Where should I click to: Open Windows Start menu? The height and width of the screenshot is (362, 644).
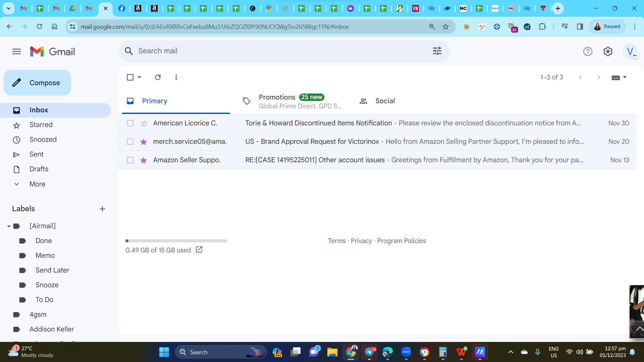pyautogui.click(x=164, y=352)
